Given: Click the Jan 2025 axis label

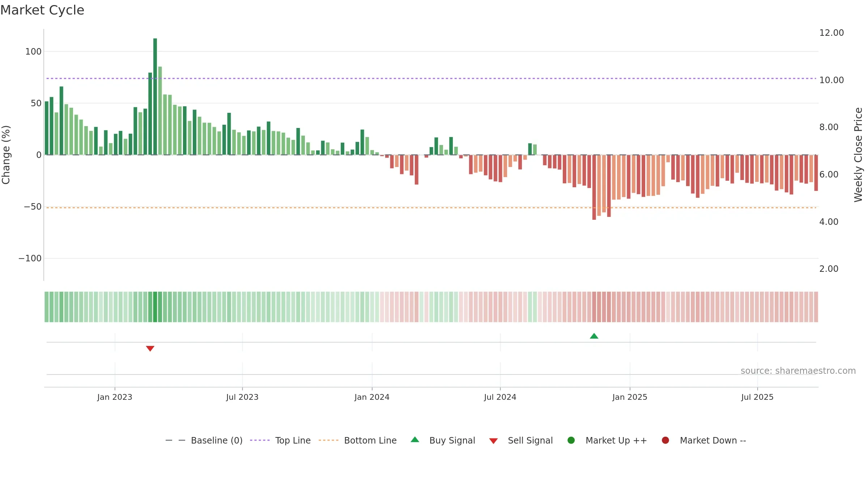Looking at the screenshot, I should click(x=630, y=397).
